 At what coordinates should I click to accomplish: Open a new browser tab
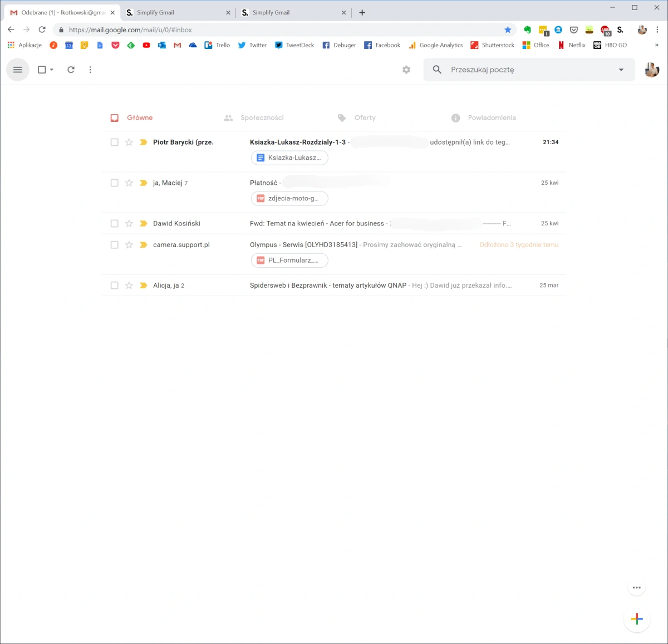click(362, 12)
